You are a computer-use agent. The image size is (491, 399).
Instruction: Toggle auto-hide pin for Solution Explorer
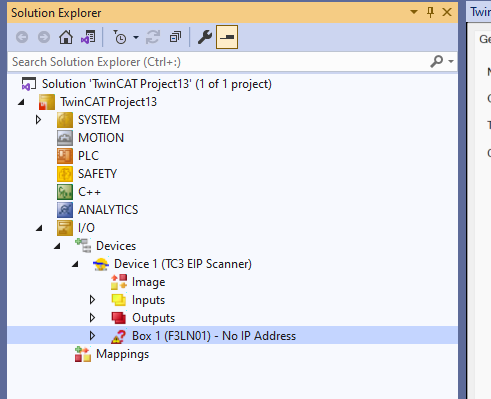click(430, 12)
